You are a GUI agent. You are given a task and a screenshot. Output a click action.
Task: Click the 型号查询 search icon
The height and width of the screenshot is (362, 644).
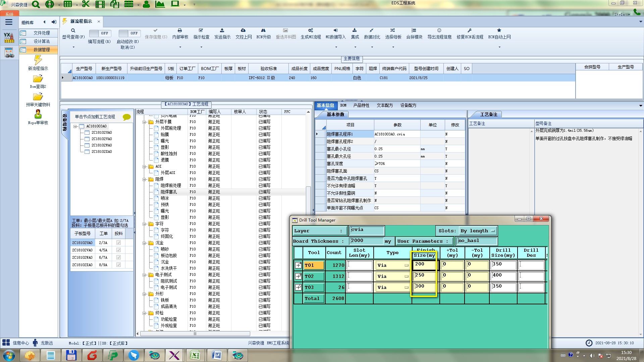(x=73, y=31)
